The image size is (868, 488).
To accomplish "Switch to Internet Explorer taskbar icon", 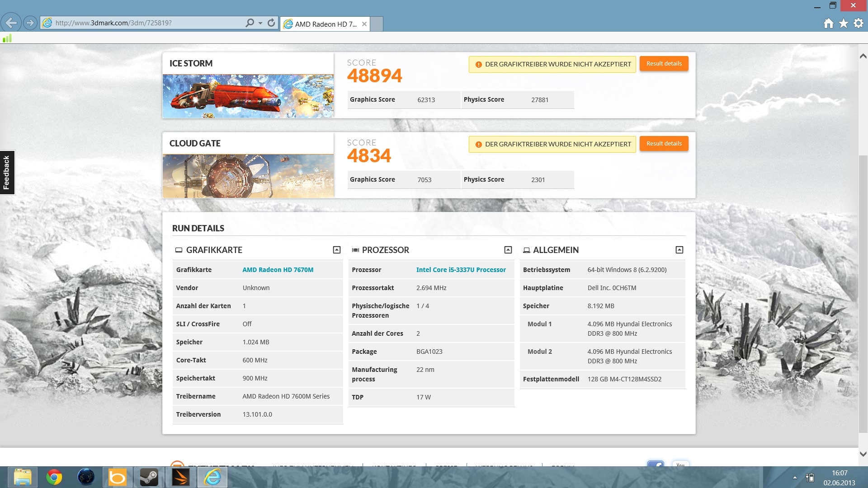I will click(212, 477).
